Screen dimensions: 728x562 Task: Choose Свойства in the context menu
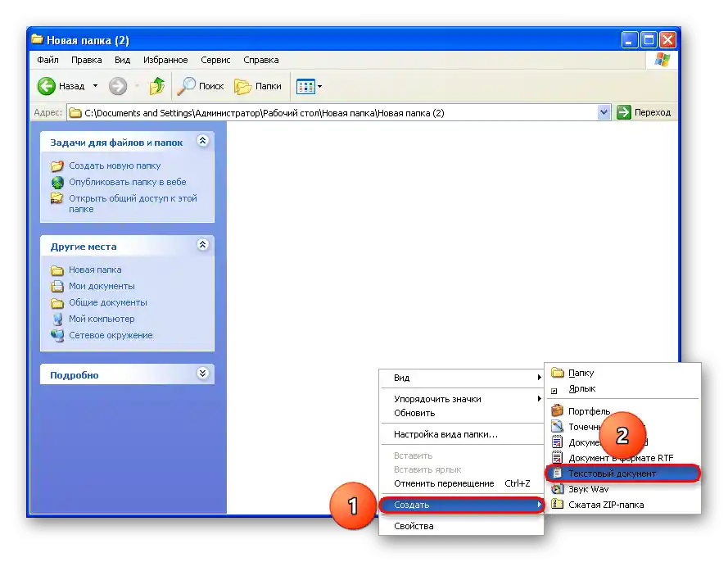pos(462,526)
